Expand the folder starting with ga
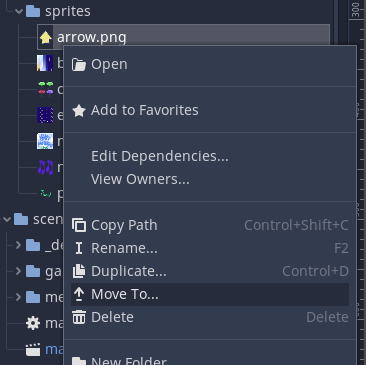 click(x=19, y=271)
